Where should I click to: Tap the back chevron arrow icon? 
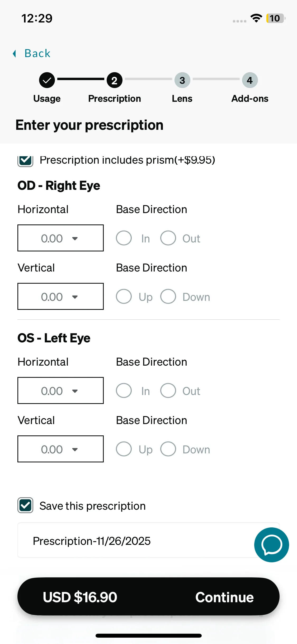(15, 54)
